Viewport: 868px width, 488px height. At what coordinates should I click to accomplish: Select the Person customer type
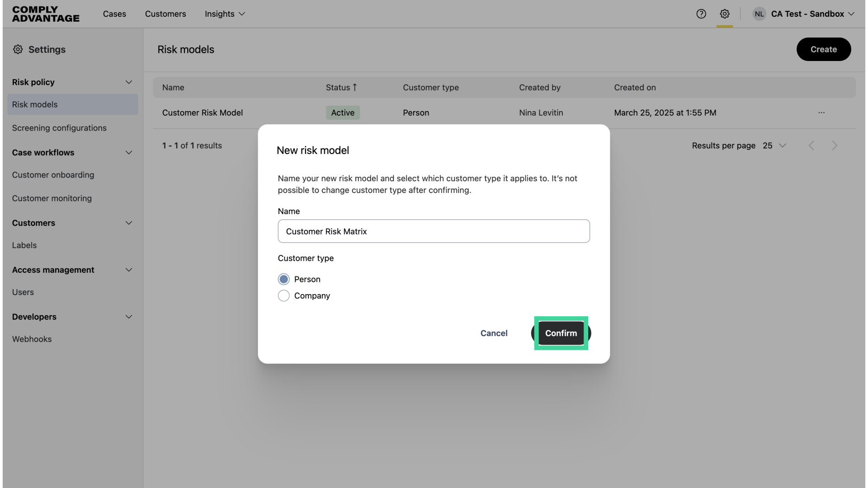click(284, 279)
